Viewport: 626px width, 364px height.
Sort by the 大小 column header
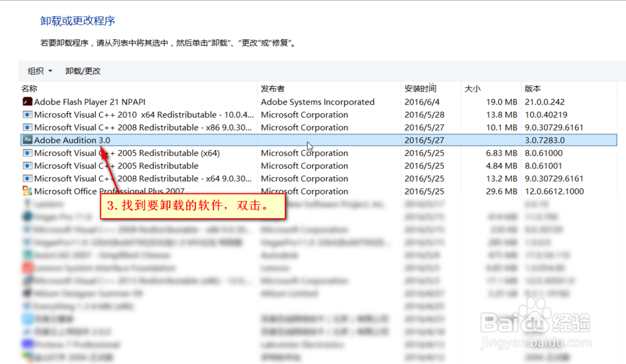click(472, 89)
